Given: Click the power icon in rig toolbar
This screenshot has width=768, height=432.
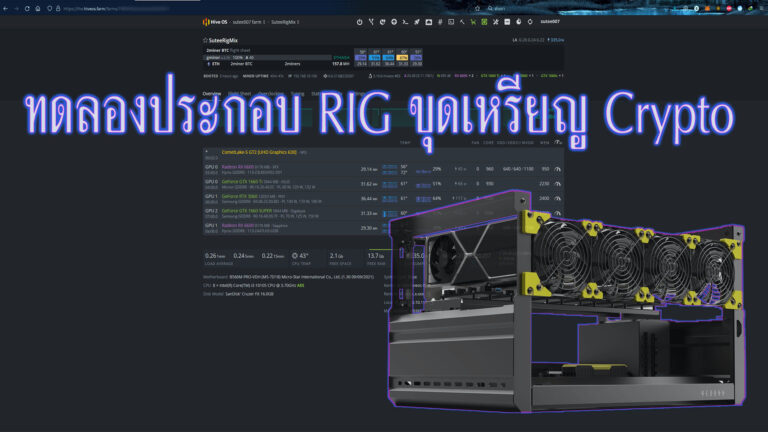Looking at the screenshot, I should click(x=360, y=21).
